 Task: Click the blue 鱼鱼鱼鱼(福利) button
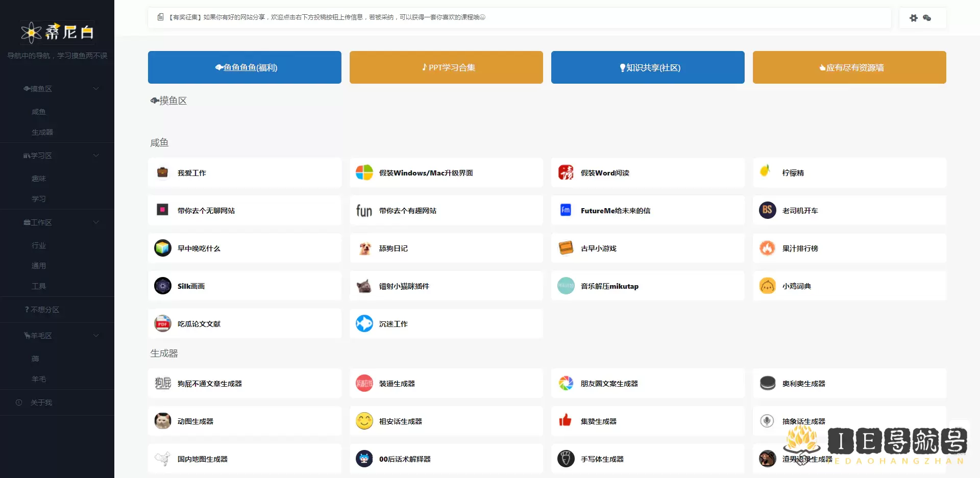point(244,67)
